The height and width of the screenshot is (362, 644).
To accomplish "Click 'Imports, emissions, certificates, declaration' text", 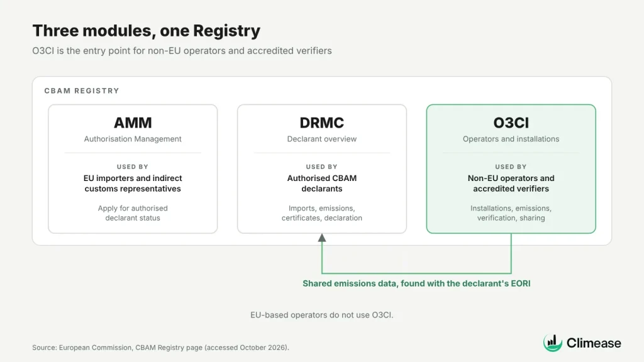I will tap(321, 213).
